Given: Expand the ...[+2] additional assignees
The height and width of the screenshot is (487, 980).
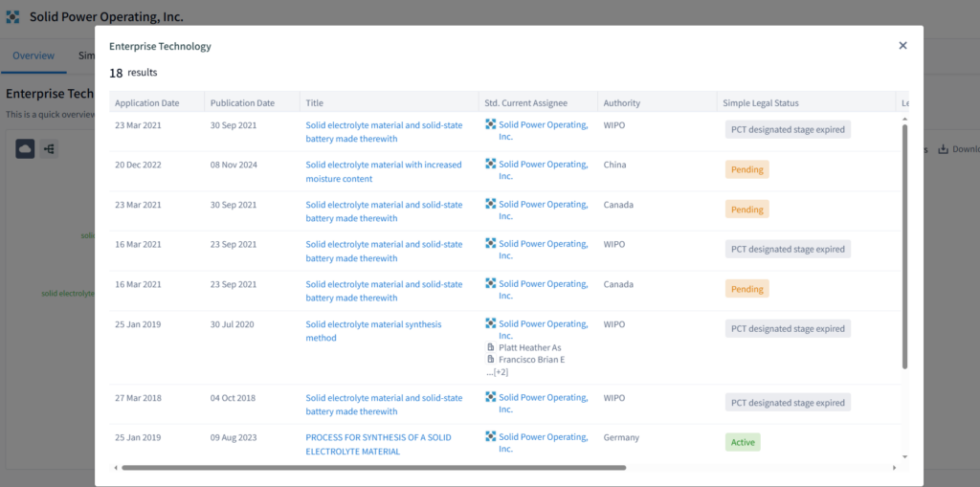Looking at the screenshot, I should point(497,371).
